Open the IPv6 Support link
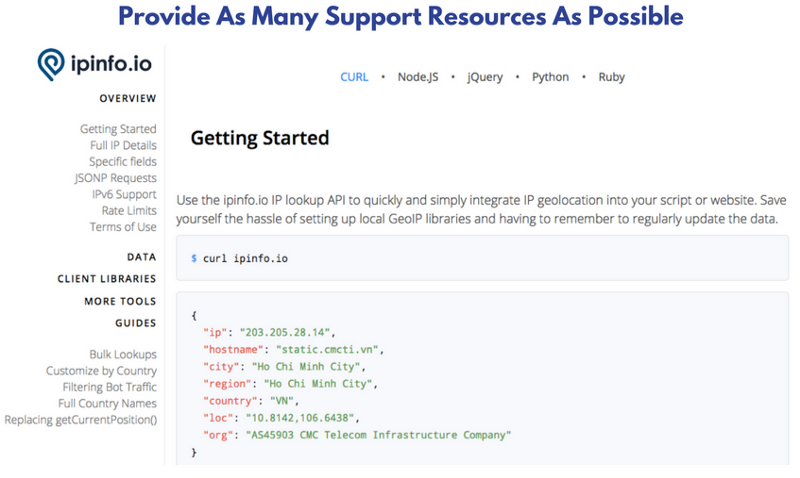Screen dimensions: 800x478 tap(124, 194)
